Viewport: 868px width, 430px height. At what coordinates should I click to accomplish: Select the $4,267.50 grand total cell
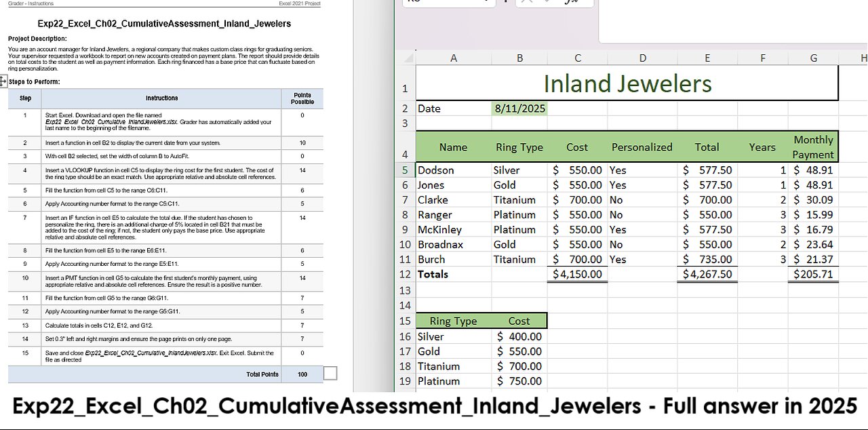707,275
